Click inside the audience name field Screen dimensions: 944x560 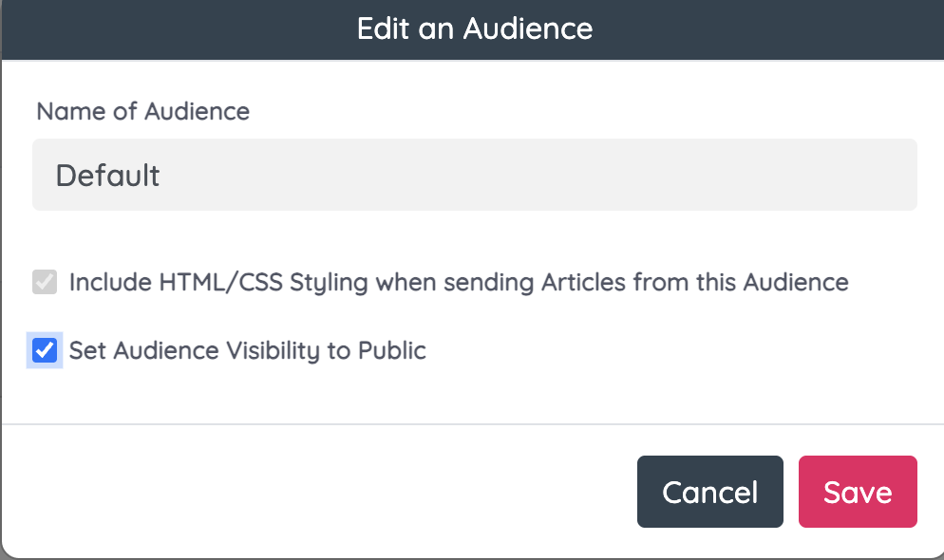pyautogui.click(x=380, y=175)
